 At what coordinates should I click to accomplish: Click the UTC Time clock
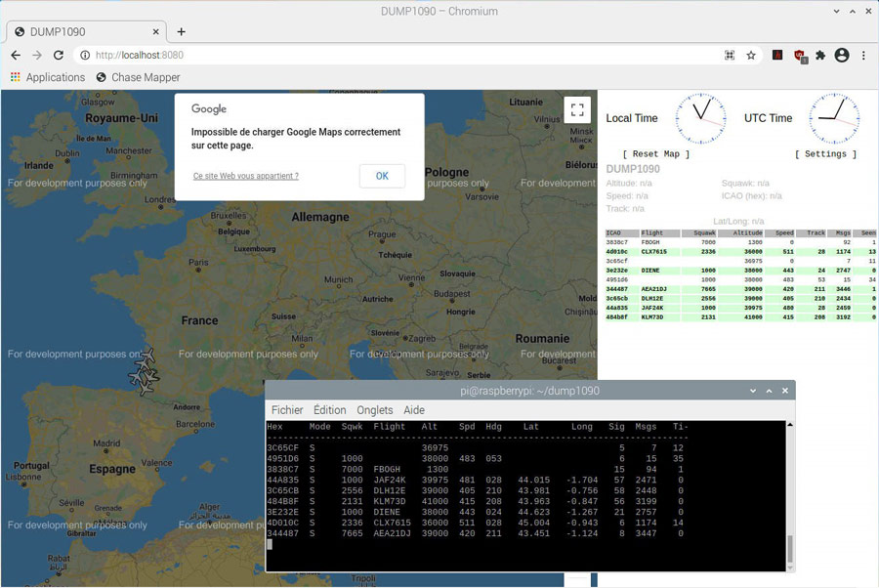point(834,118)
